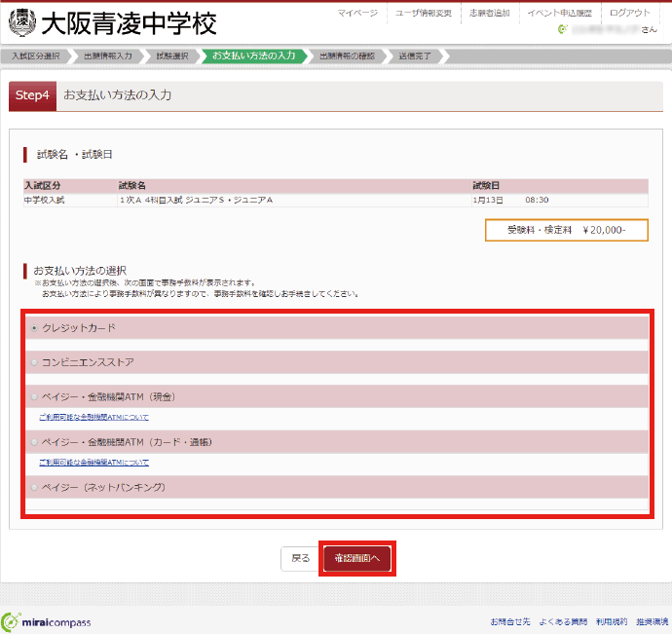Click the お支払い方法の選択 section heading
The image size is (672, 634).
click(x=80, y=271)
